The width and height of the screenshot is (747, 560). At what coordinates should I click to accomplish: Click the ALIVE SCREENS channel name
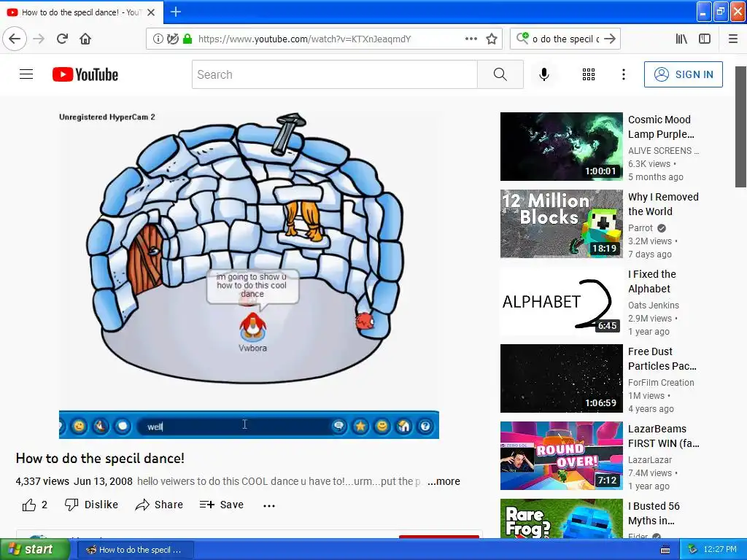pyautogui.click(x=663, y=151)
